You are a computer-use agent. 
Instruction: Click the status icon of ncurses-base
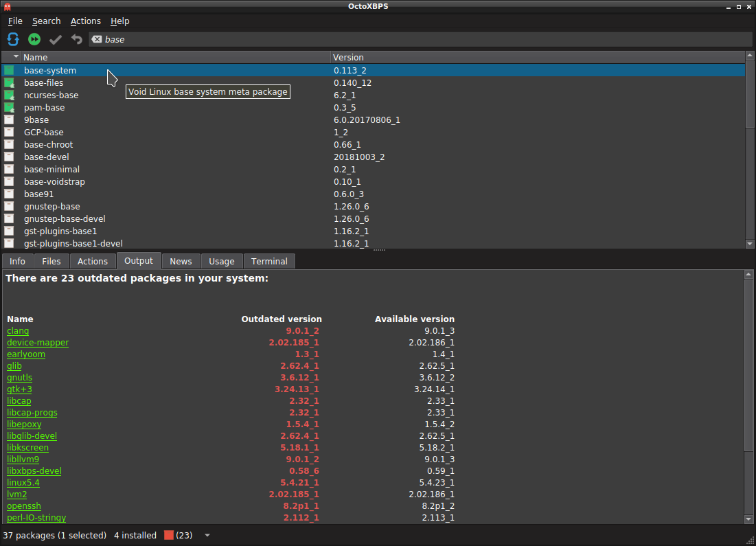pos(9,95)
